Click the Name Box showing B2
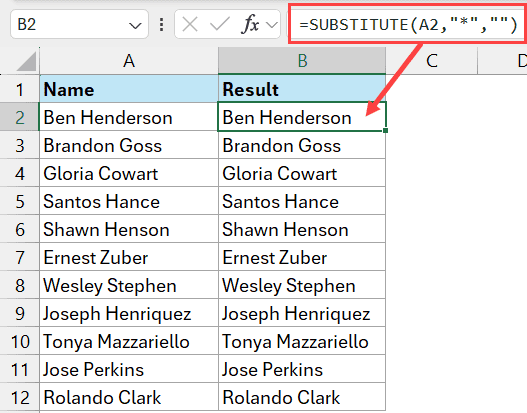 [x=79, y=24]
